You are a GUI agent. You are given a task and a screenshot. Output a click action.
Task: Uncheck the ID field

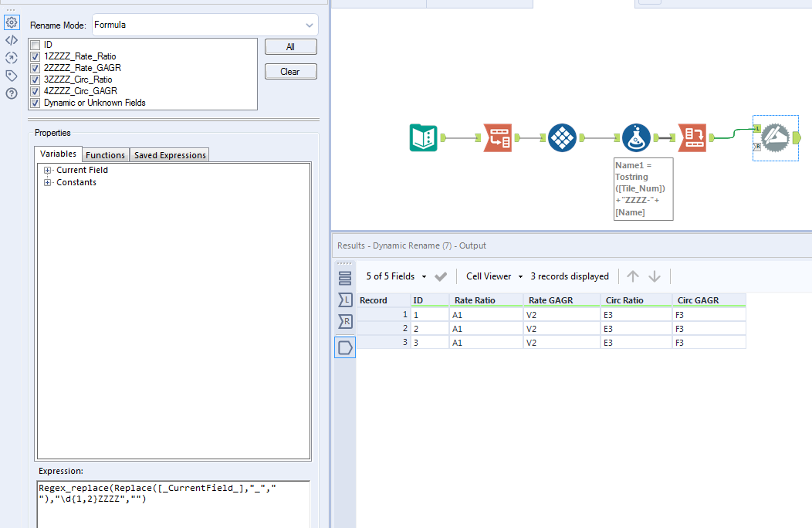(x=35, y=45)
